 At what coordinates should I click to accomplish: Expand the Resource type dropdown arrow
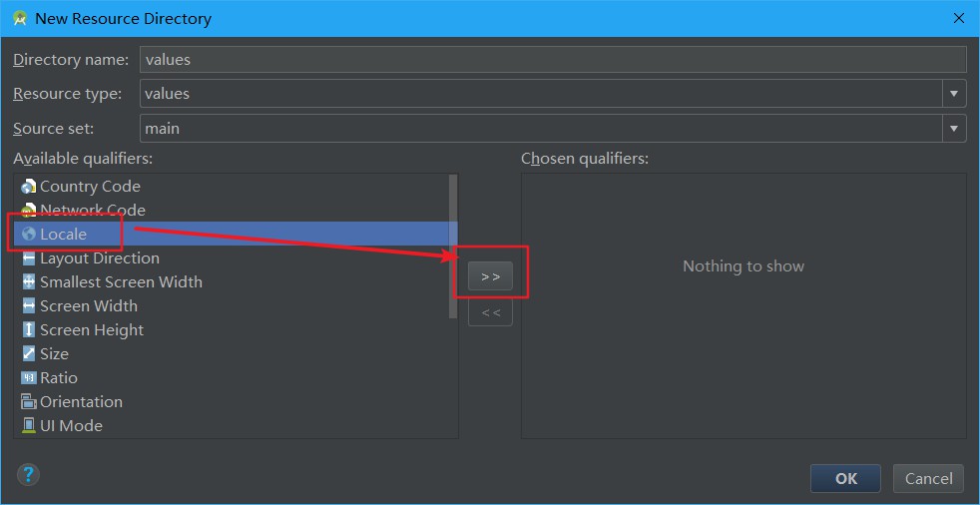click(x=954, y=94)
